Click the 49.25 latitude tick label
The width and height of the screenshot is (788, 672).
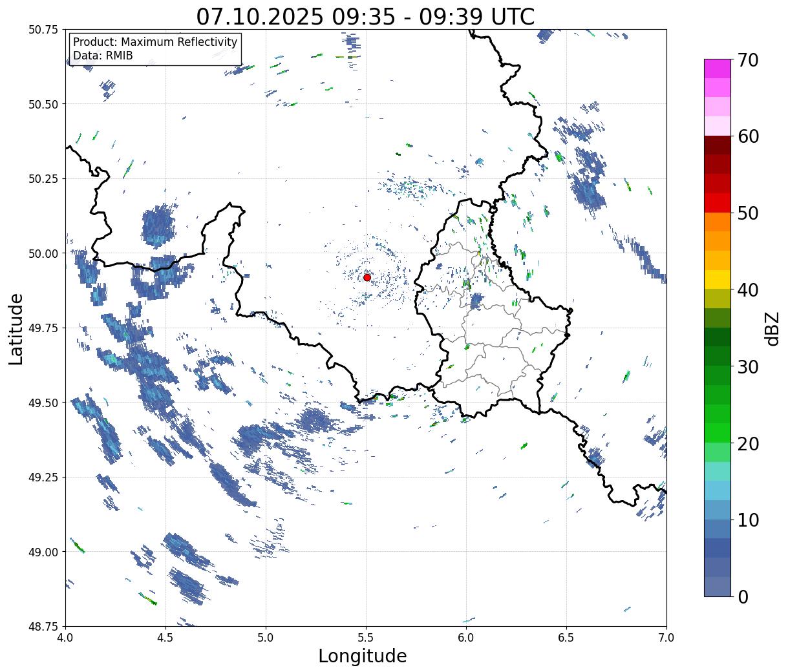tap(43, 478)
